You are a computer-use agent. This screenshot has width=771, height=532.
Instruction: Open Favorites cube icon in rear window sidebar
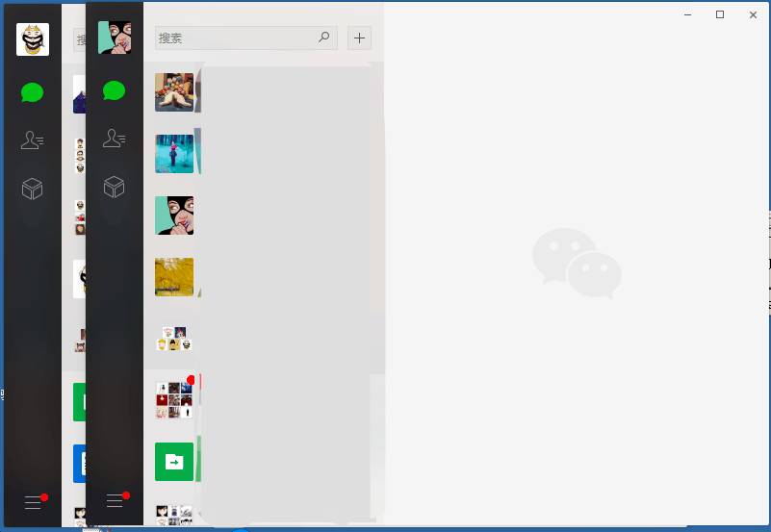(x=33, y=189)
